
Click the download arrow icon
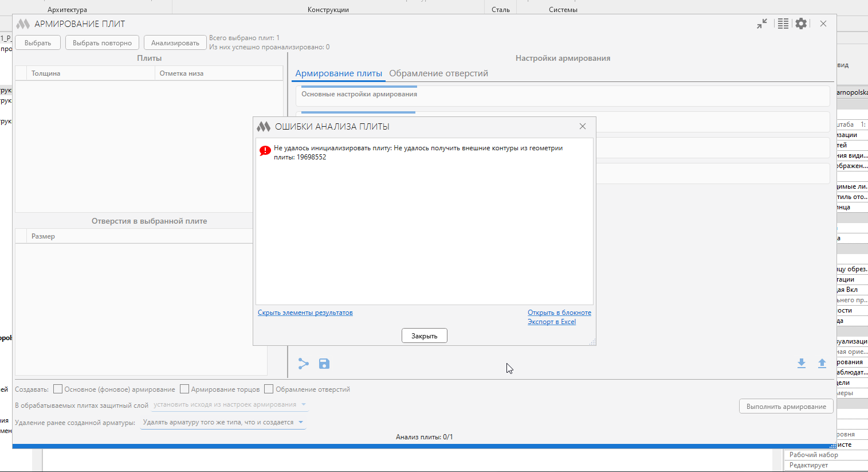tap(802, 363)
